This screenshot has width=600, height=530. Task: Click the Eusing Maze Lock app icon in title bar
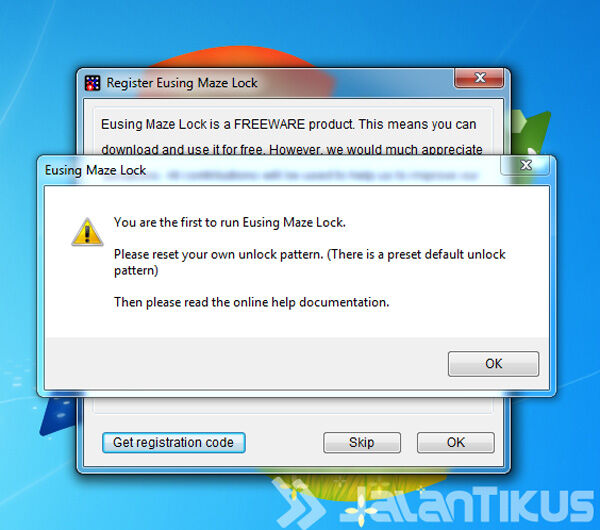(x=92, y=83)
